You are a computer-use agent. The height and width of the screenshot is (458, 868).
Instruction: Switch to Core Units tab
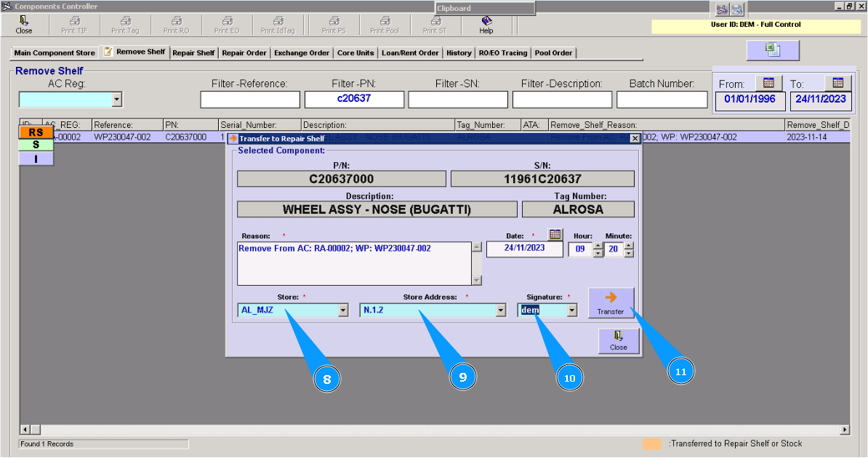point(355,52)
